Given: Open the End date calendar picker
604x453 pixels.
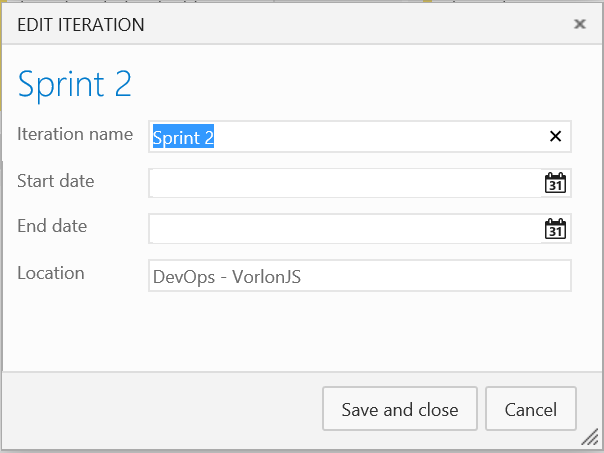Looking at the screenshot, I should tap(555, 229).
